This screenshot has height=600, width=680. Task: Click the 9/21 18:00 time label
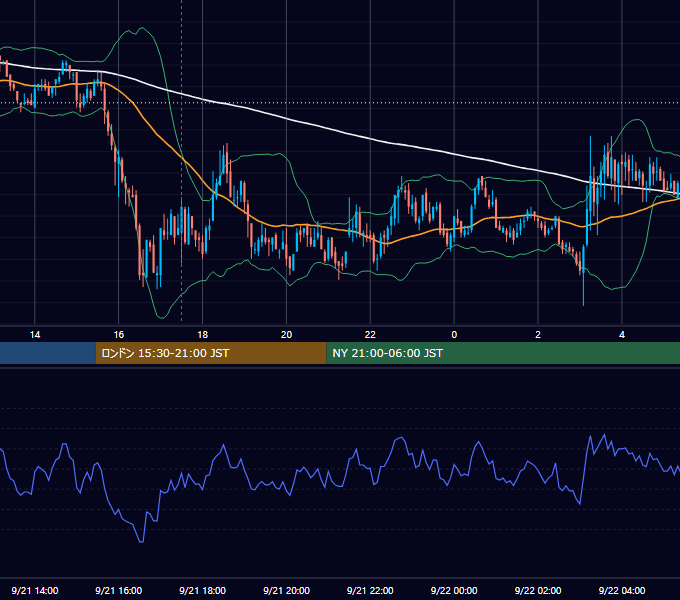203,590
